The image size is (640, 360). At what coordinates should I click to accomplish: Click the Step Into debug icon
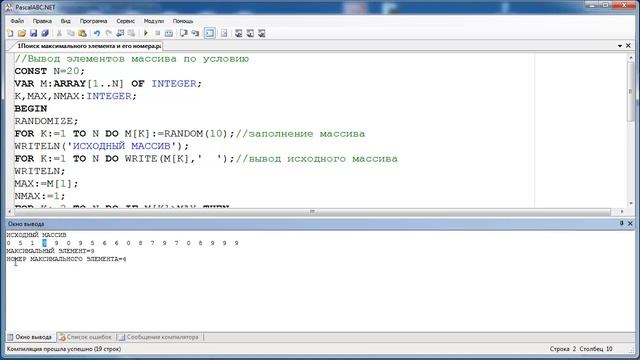pyautogui.click(x=195, y=33)
